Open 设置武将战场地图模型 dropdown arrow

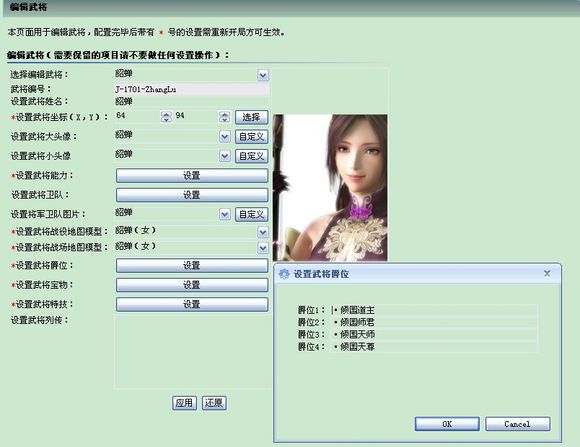[263, 248]
